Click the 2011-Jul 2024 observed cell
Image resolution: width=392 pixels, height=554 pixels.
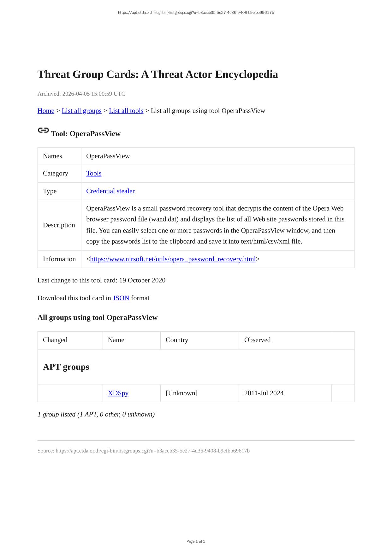pyautogui.click(x=264, y=393)
